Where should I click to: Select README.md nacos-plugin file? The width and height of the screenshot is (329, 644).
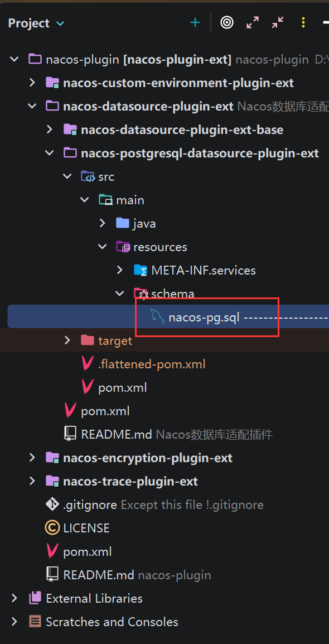[x=137, y=575]
